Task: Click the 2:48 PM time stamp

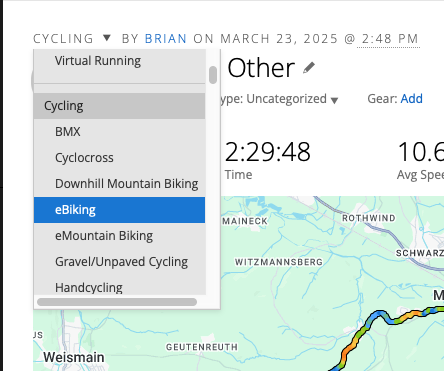Action: [x=390, y=39]
